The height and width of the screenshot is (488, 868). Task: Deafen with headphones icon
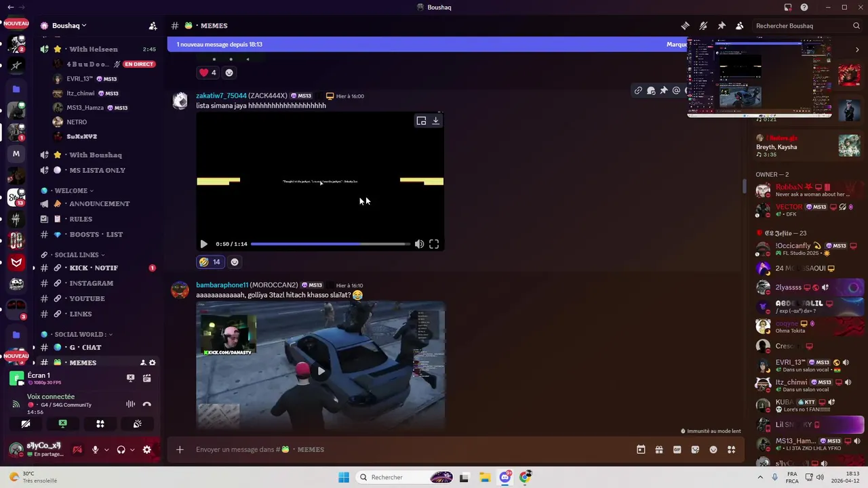click(x=121, y=449)
